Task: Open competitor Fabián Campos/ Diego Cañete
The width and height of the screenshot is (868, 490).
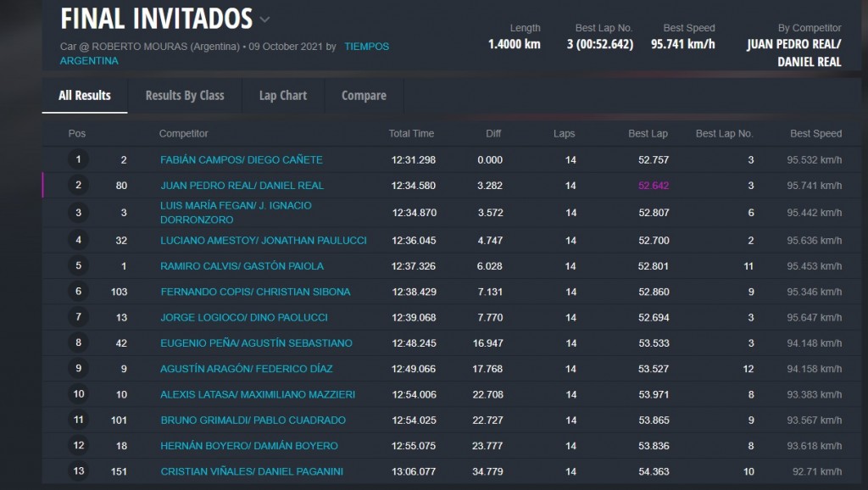Action: pos(241,159)
